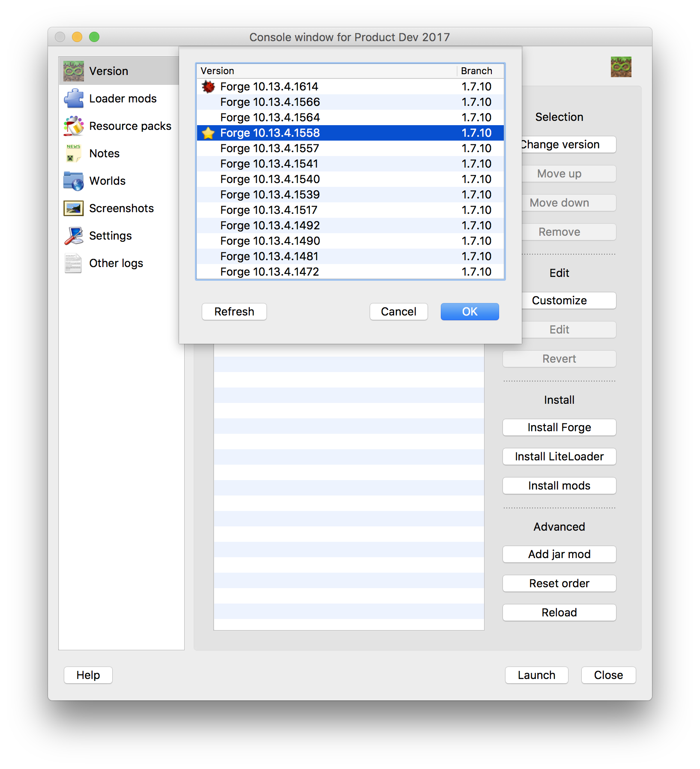Click the Loader mods puzzle piece icon
This screenshot has height=769, width=700.
74,99
